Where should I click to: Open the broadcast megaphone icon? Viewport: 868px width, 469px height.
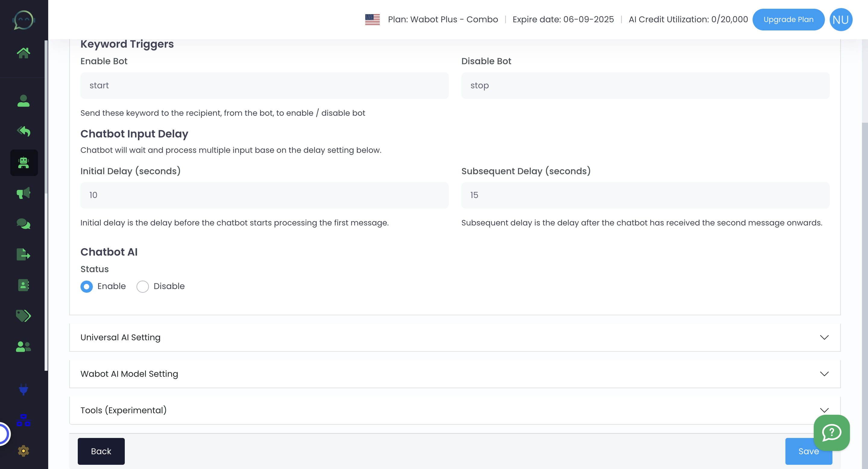tap(24, 193)
